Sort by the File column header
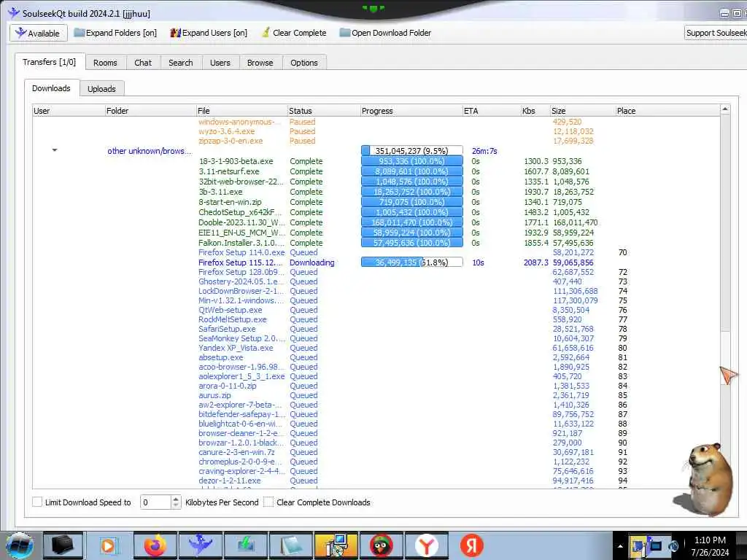Screen dimensions: 747x560 tap(242, 111)
